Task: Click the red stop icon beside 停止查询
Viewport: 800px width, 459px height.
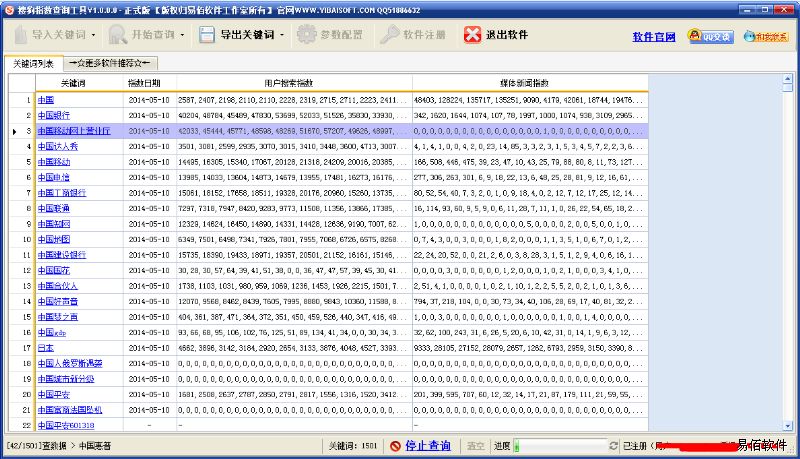Action: pyautogui.click(x=395, y=446)
